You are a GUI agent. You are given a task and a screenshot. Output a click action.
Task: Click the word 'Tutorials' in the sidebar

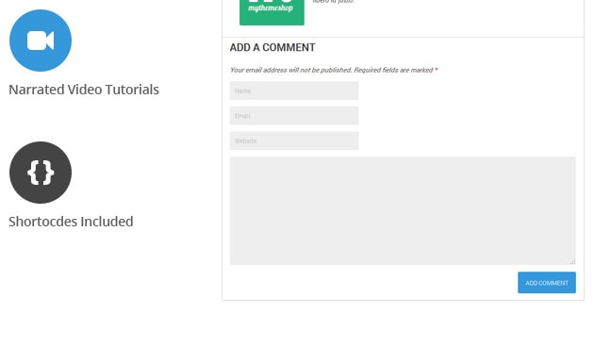point(132,90)
